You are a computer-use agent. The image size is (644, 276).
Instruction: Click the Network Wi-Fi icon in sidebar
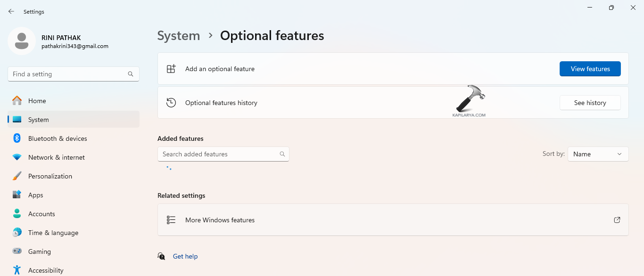point(17,157)
